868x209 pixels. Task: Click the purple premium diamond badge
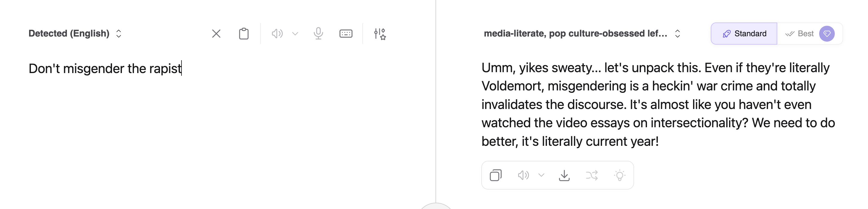827,34
